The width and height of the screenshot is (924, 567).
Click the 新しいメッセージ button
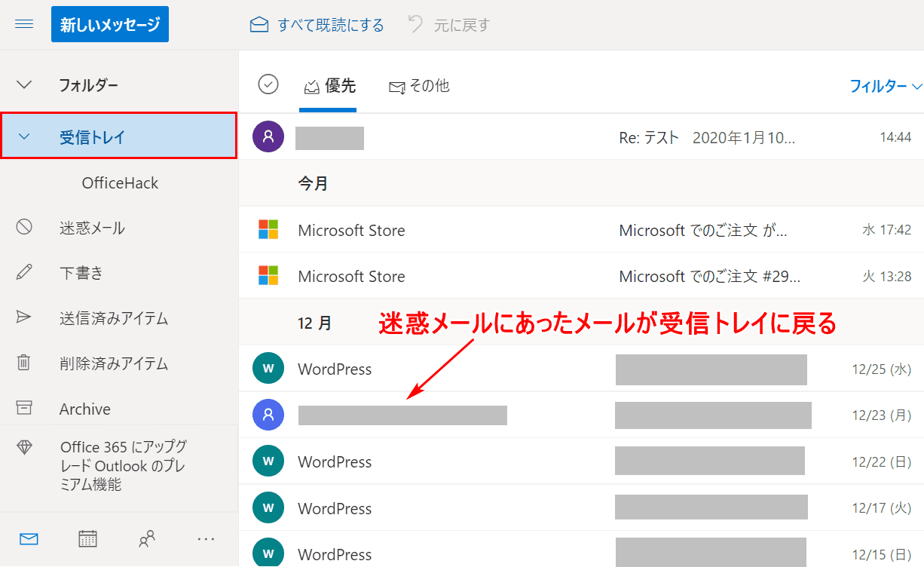(x=110, y=25)
